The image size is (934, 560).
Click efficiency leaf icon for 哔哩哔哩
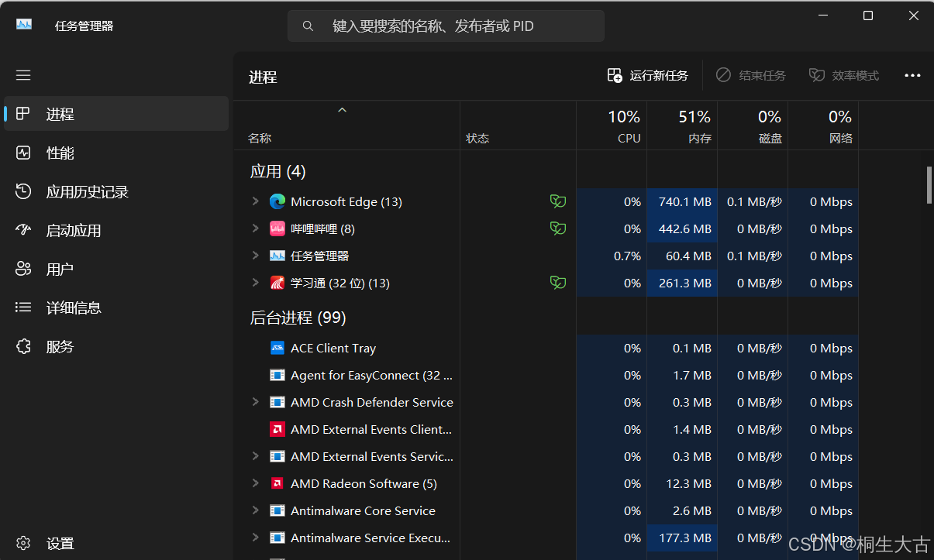click(x=557, y=228)
